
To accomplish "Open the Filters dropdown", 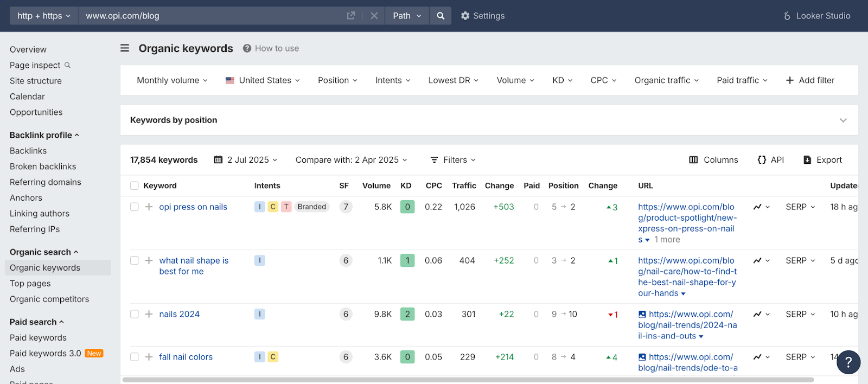I will point(453,160).
